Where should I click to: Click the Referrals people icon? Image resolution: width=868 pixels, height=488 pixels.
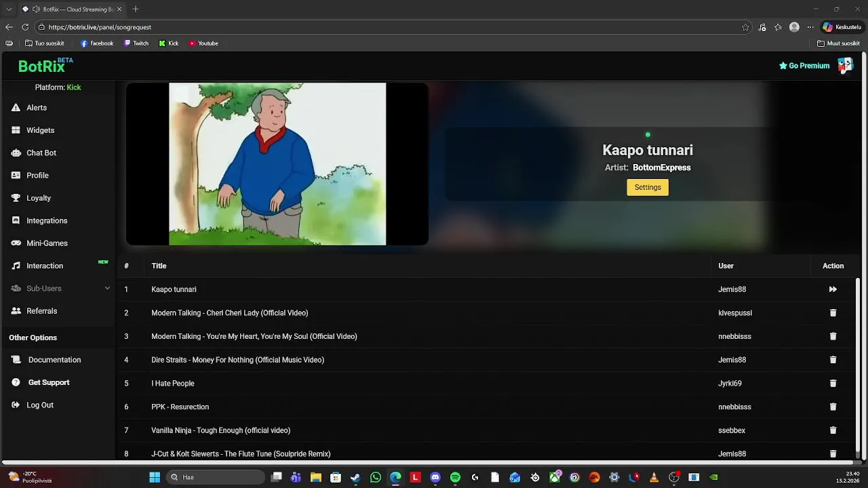[x=16, y=311]
